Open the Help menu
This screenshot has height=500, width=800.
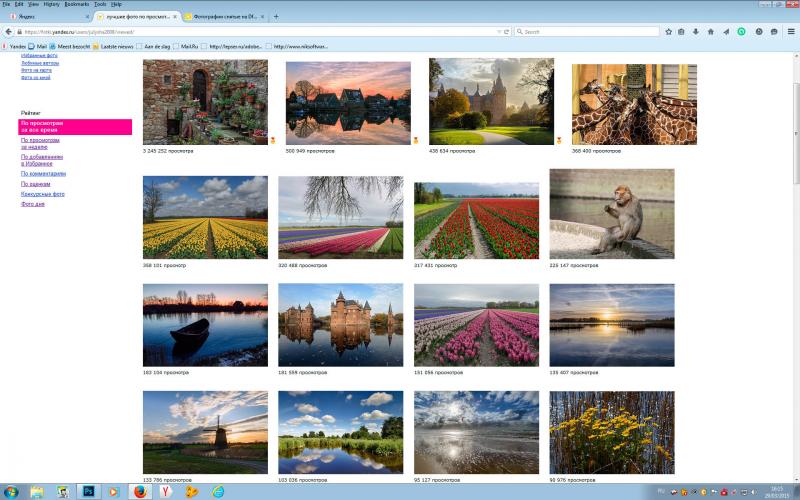pos(116,4)
